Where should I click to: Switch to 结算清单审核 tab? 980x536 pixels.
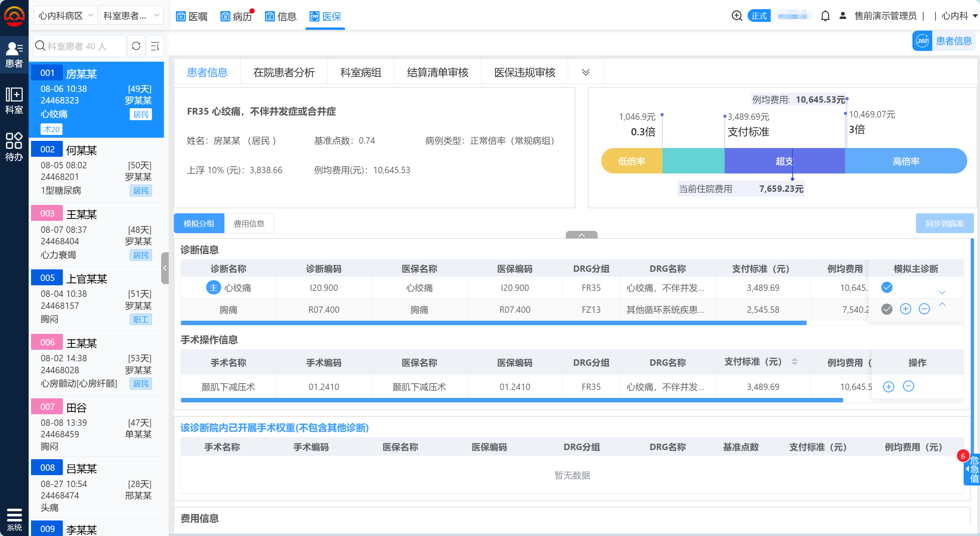(x=438, y=72)
